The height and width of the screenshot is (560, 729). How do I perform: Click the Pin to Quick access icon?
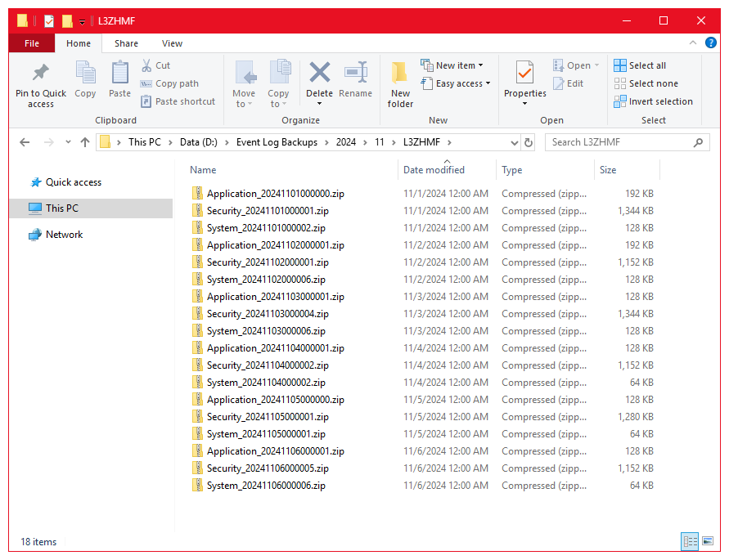point(40,75)
